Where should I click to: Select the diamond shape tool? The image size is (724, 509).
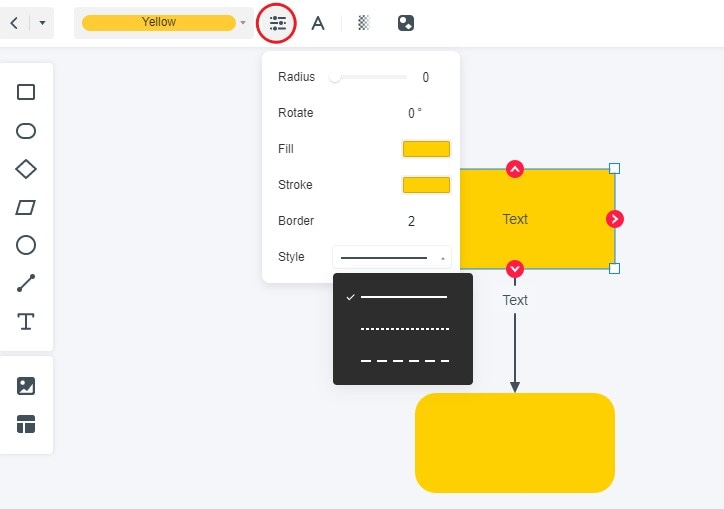[x=26, y=169]
